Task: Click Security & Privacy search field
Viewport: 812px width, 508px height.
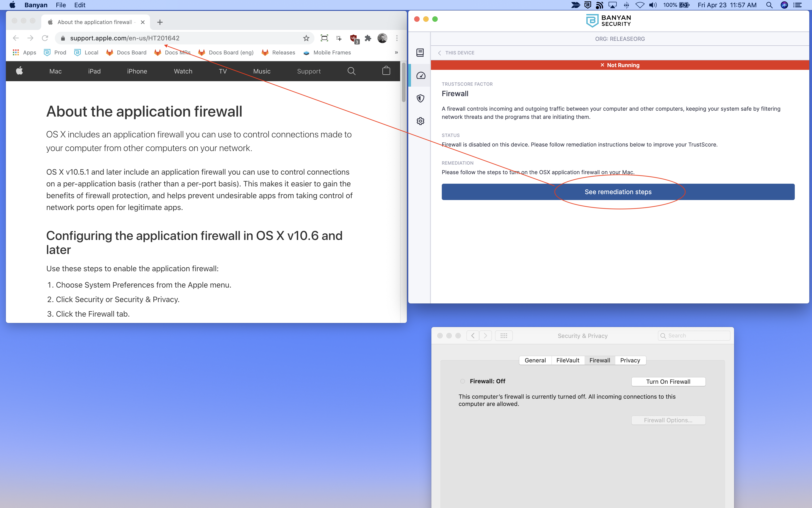Action: (694, 335)
